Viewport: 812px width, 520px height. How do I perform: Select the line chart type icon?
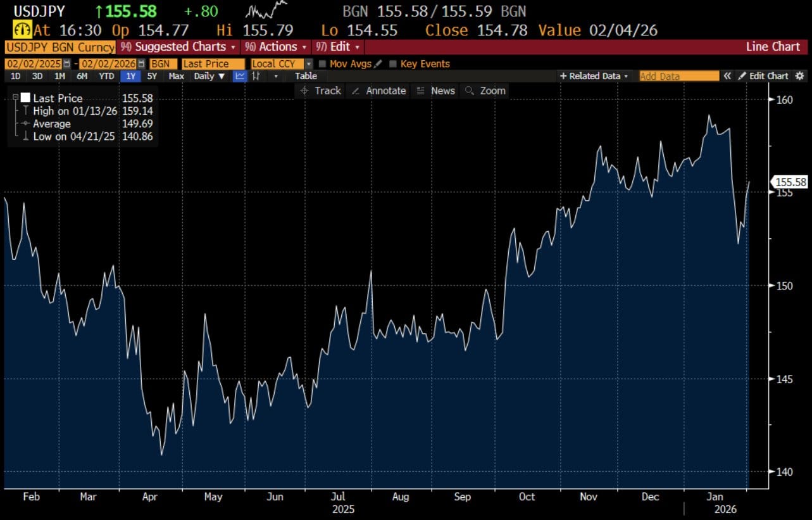click(240, 76)
